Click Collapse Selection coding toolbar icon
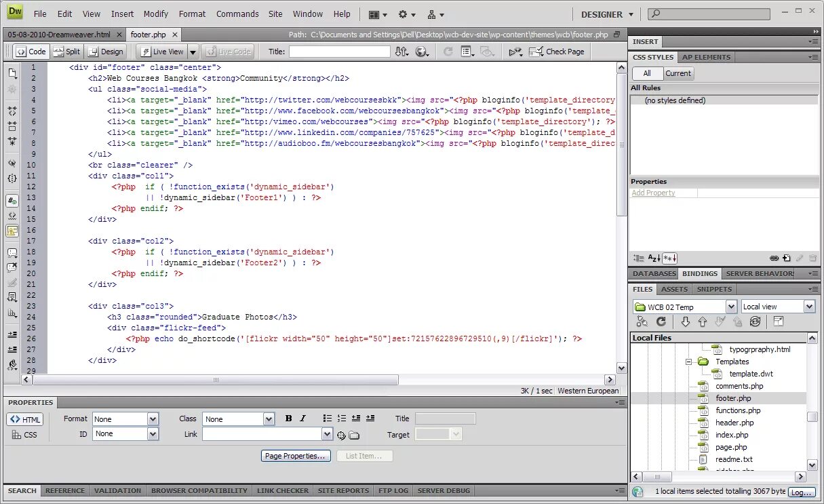This screenshot has width=824, height=504. pyautogui.click(x=12, y=126)
